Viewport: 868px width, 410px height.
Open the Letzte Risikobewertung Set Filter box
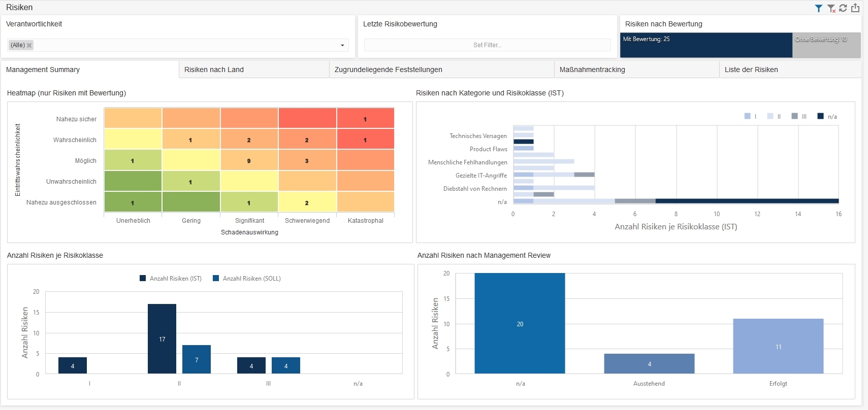click(x=487, y=45)
